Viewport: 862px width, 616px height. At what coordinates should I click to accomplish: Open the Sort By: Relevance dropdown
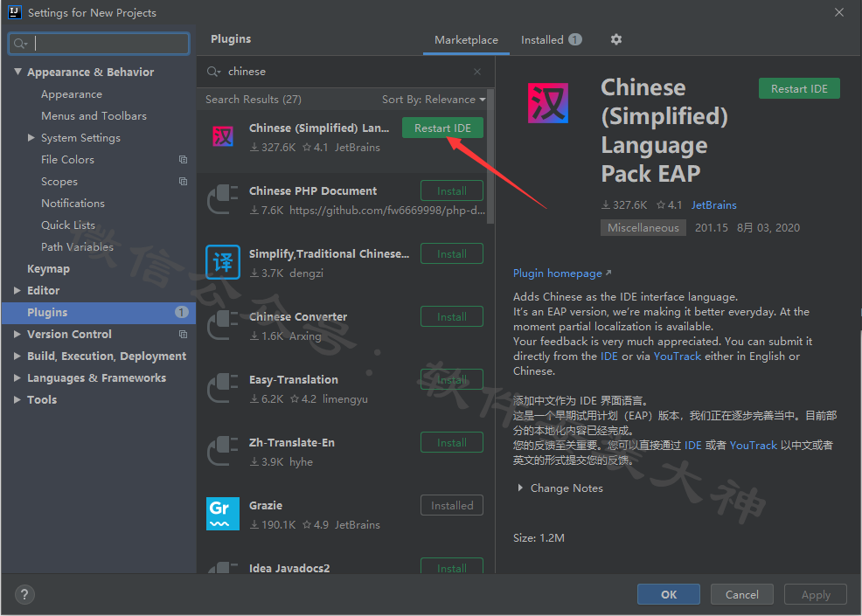point(434,100)
